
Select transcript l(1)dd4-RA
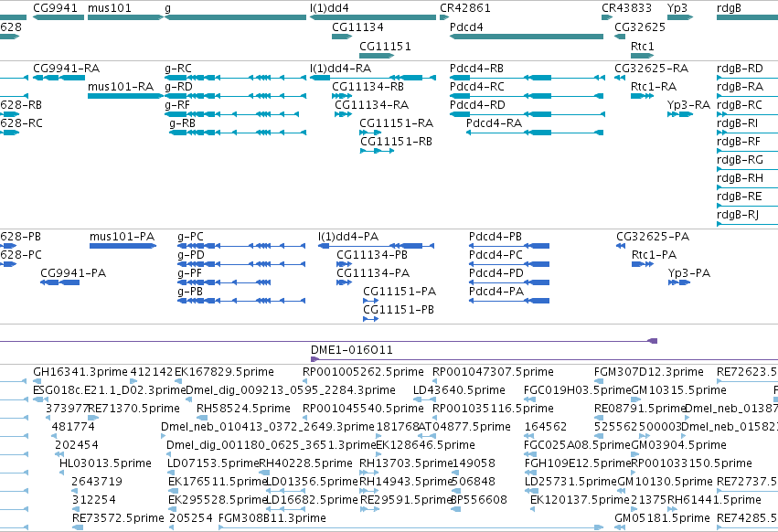[x=373, y=78]
